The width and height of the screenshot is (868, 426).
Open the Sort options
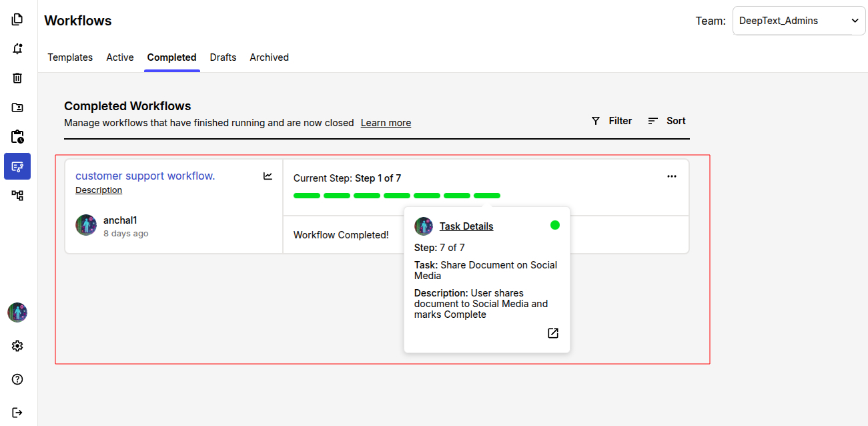(x=667, y=121)
